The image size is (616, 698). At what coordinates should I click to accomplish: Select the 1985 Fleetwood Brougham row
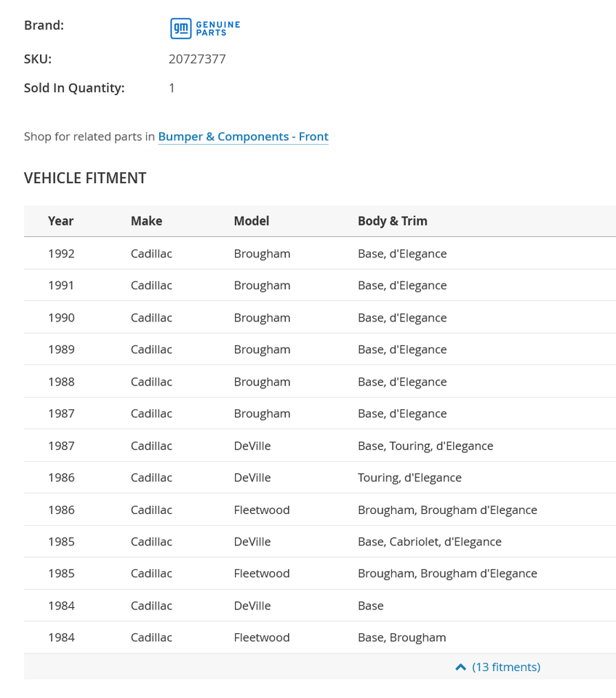[x=320, y=574]
